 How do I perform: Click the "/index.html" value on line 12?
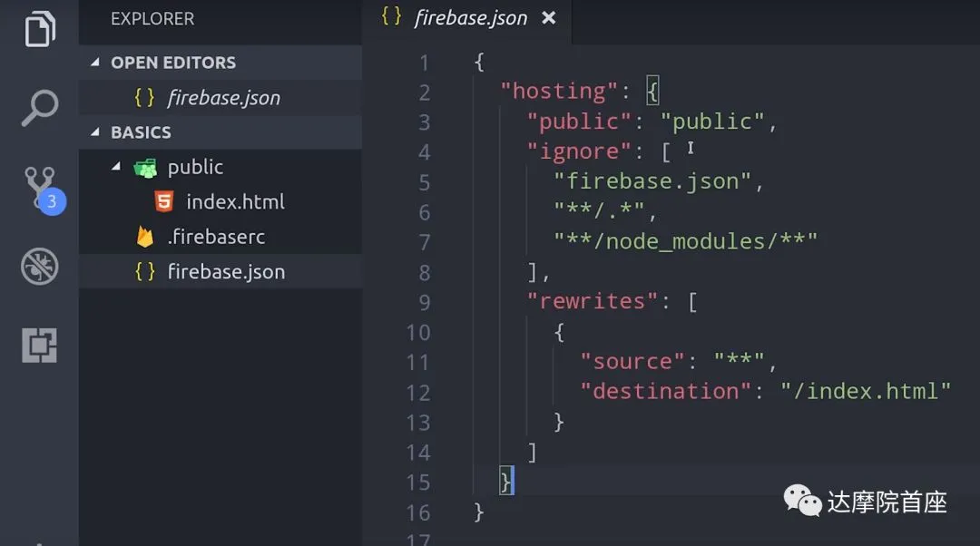point(866,392)
